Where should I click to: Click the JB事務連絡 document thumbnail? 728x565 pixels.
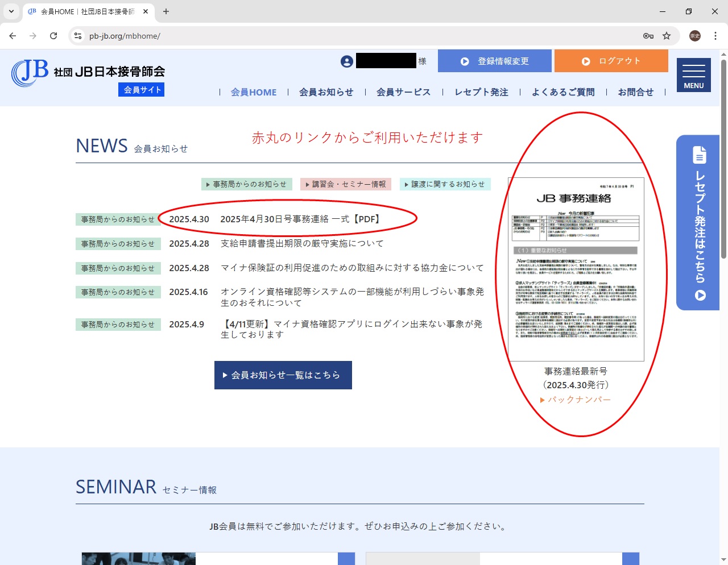tap(576, 269)
